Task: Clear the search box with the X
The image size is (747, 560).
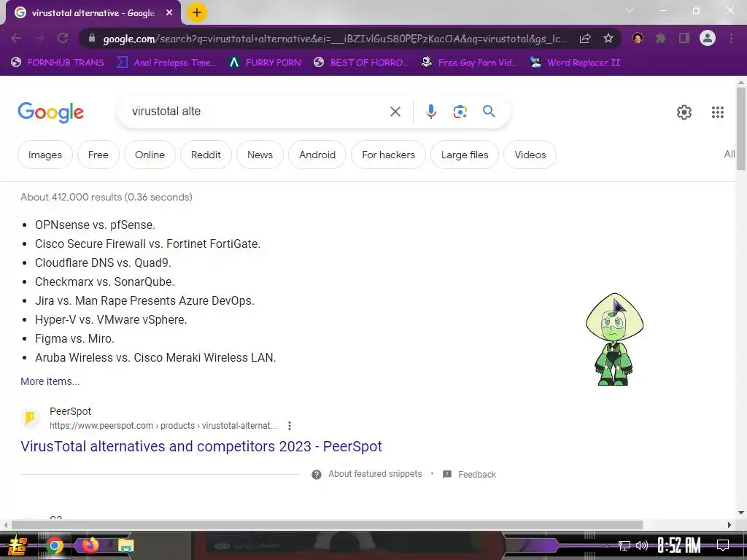Action: pos(395,112)
